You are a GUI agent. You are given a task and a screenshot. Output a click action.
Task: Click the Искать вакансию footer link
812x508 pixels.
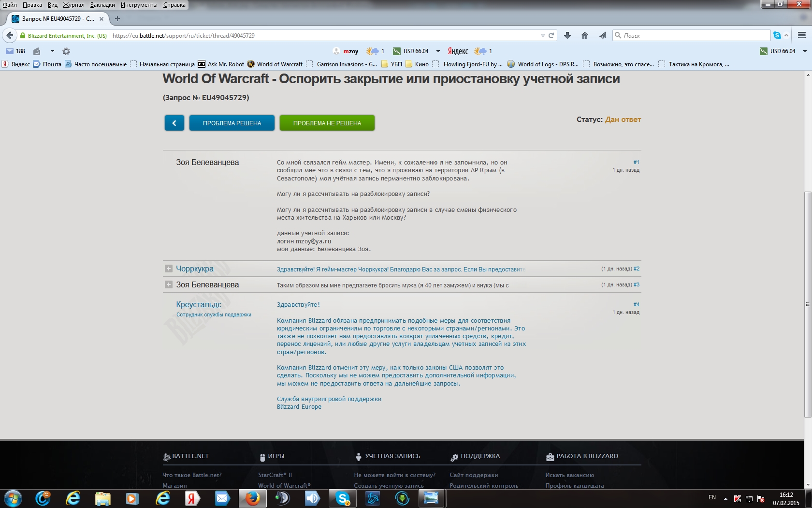point(570,475)
